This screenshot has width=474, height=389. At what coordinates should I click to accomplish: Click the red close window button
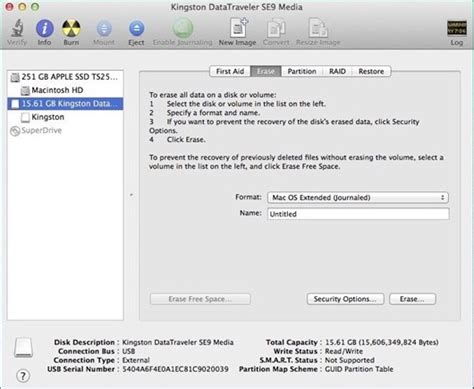[10, 7]
